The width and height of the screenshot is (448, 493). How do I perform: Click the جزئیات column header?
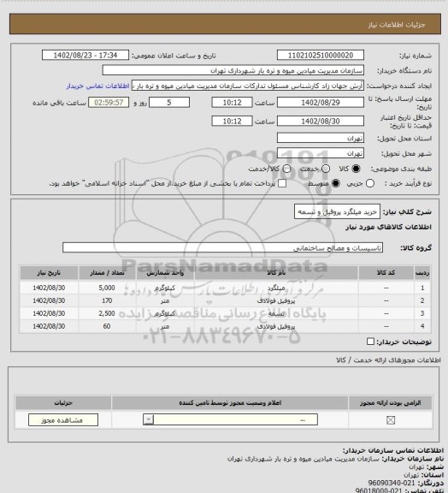click(63, 403)
